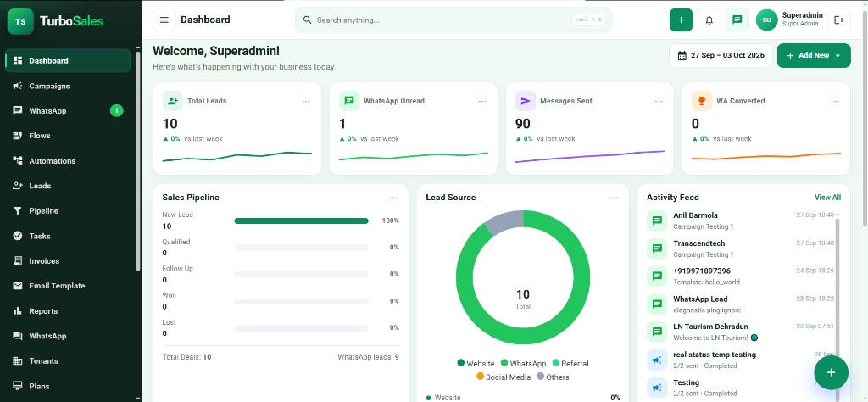
Task: Click the real status temp testing megaphone icon
Action: (x=657, y=360)
